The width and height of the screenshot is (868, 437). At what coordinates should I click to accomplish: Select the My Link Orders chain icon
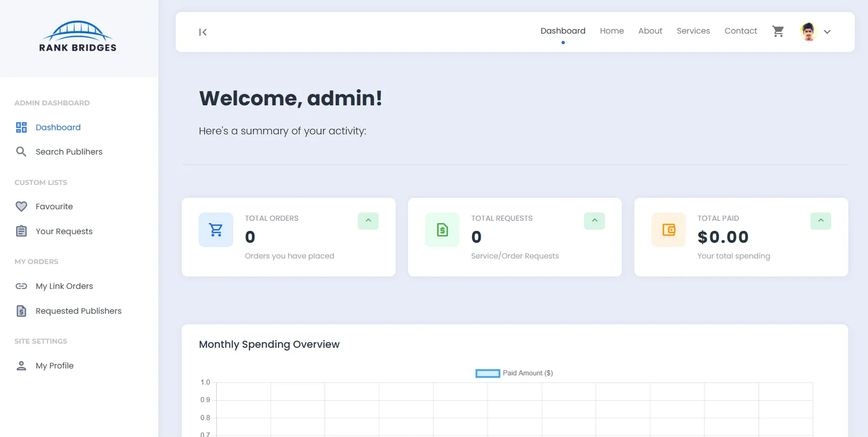click(21, 286)
